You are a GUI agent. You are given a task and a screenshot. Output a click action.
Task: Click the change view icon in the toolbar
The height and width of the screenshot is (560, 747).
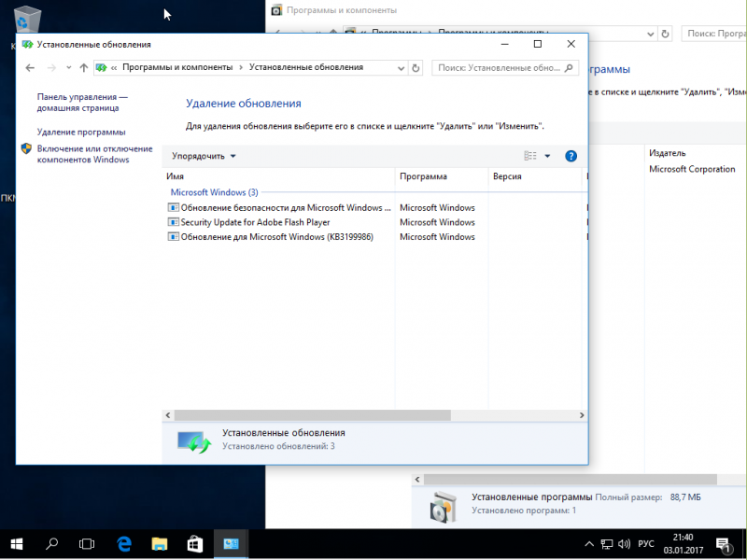[530, 156]
